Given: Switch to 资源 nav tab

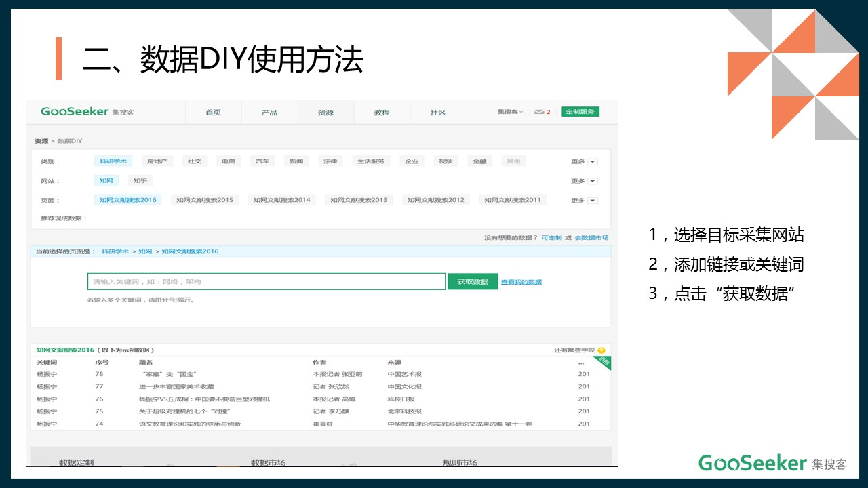Looking at the screenshot, I should click(326, 113).
